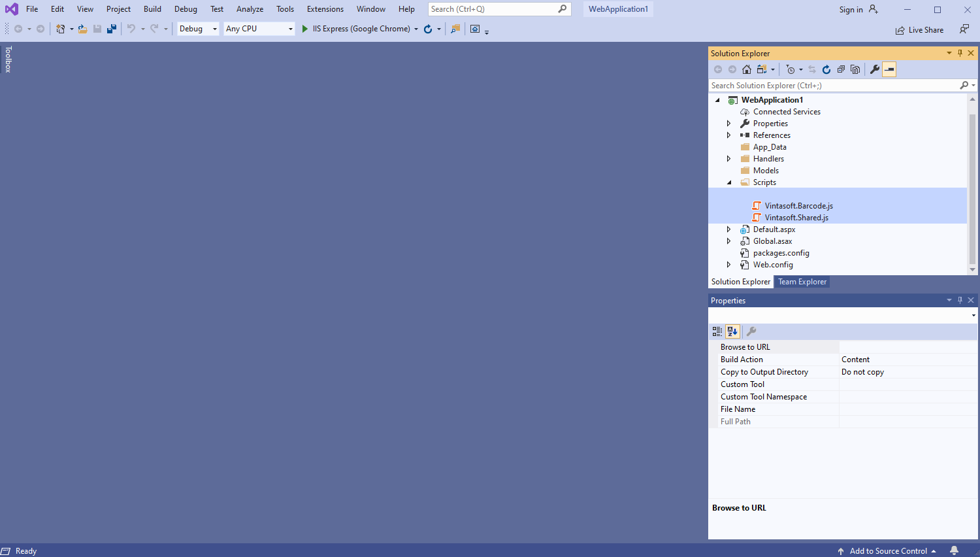Expand the Properties tree node
Screen dimensions: 980x557
[729, 124]
